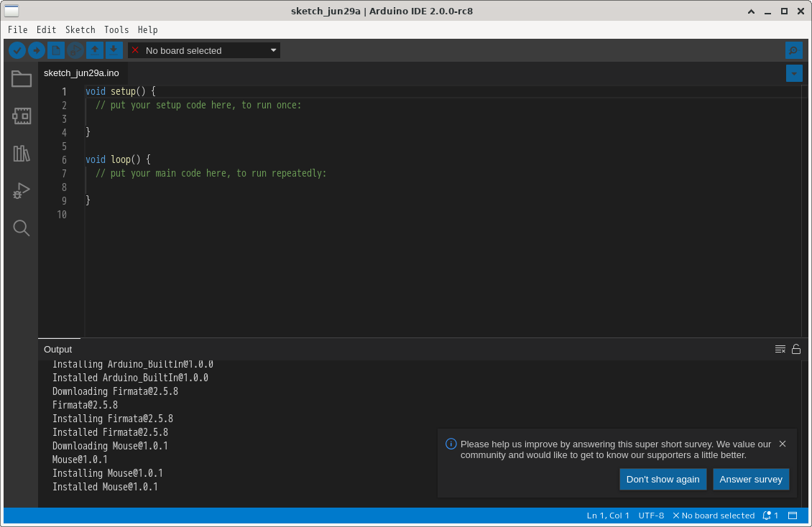Click the void loop() code line
The image size is (812, 527).
click(x=118, y=160)
